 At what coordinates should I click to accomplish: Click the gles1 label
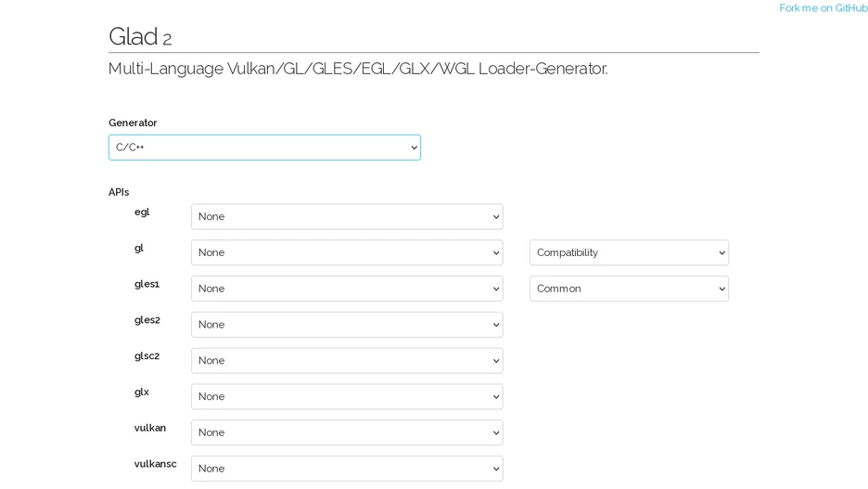[x=147, y=284]
